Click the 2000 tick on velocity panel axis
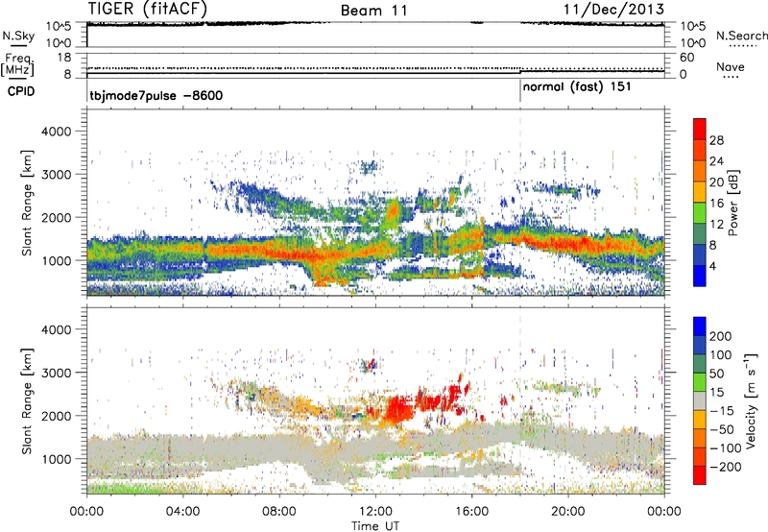The height and width of the screenshot is (532, 768). 56,416
